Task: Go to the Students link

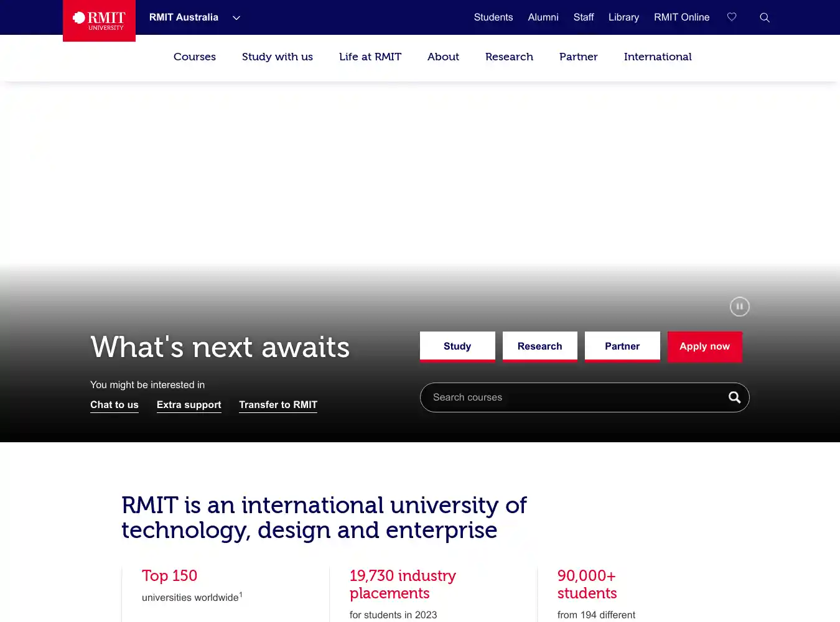Action: [493, 17]
